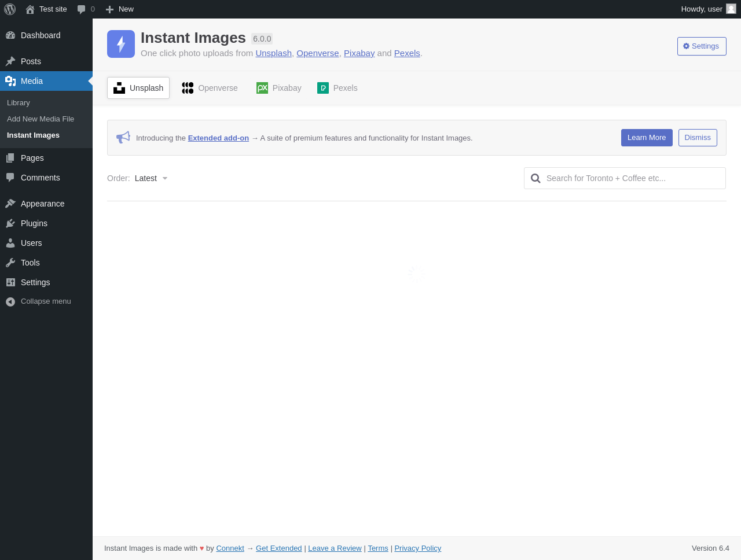Click the Plugins plug icon
Image resolution: width=741 pixels, height=560 pixels.
click(10, 223)
